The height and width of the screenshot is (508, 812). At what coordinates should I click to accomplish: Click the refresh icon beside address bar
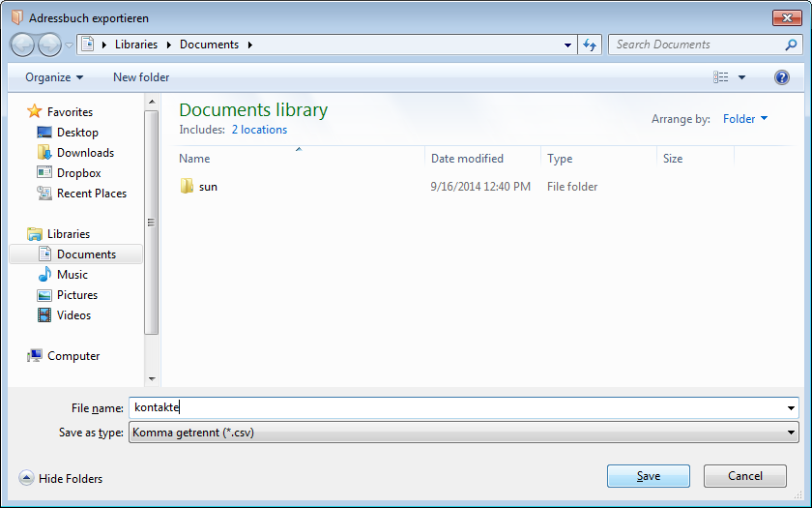point(591,45)
